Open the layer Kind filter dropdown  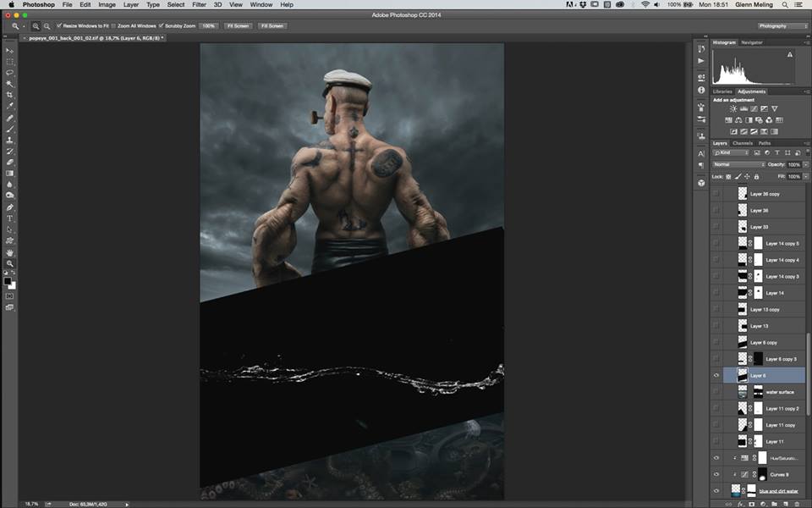point(731,152)
